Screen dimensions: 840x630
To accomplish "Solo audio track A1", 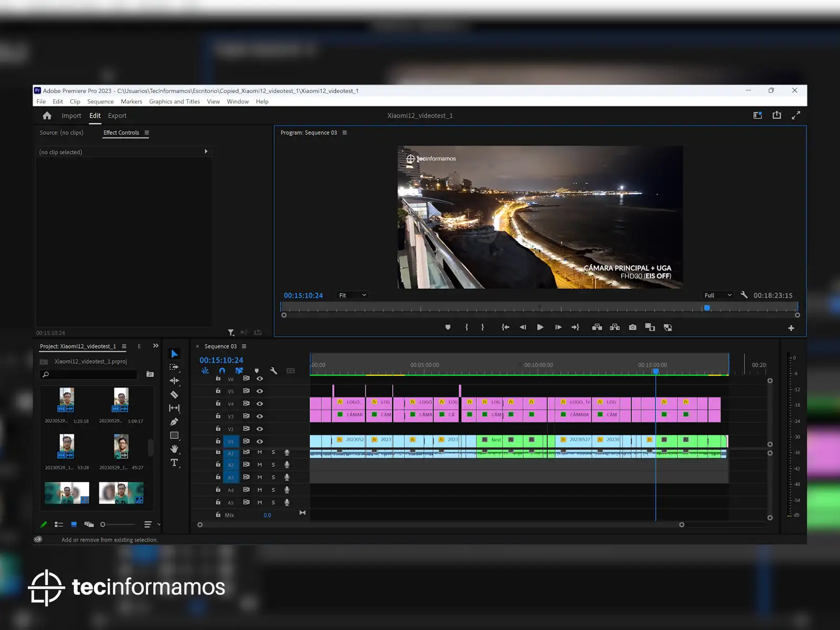I will [273, 452].
